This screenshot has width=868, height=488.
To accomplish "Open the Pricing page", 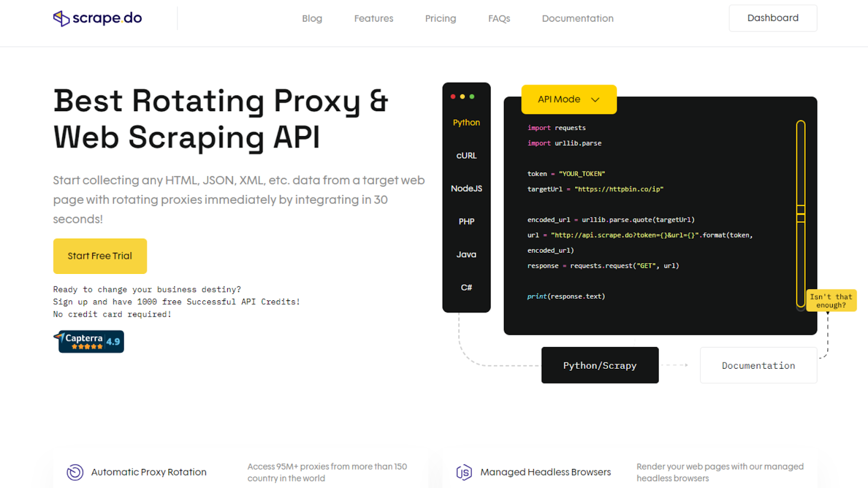I will (x=440, y=18).
